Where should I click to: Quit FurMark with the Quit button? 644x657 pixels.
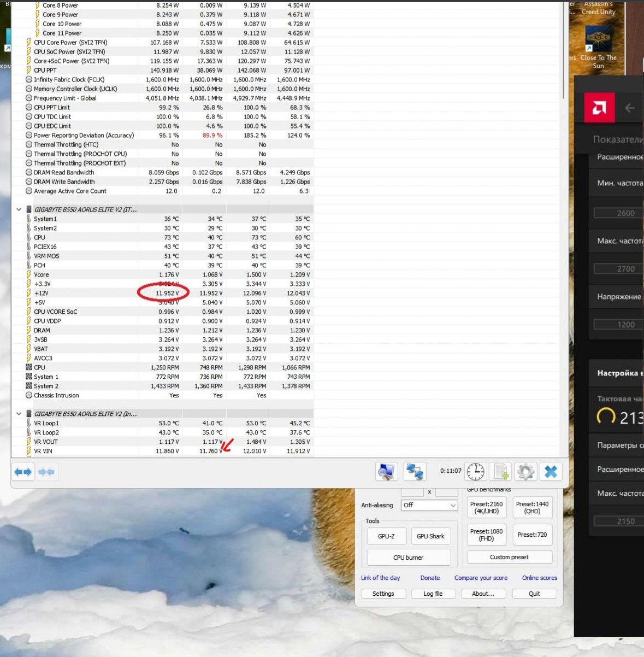coord(534,594)
